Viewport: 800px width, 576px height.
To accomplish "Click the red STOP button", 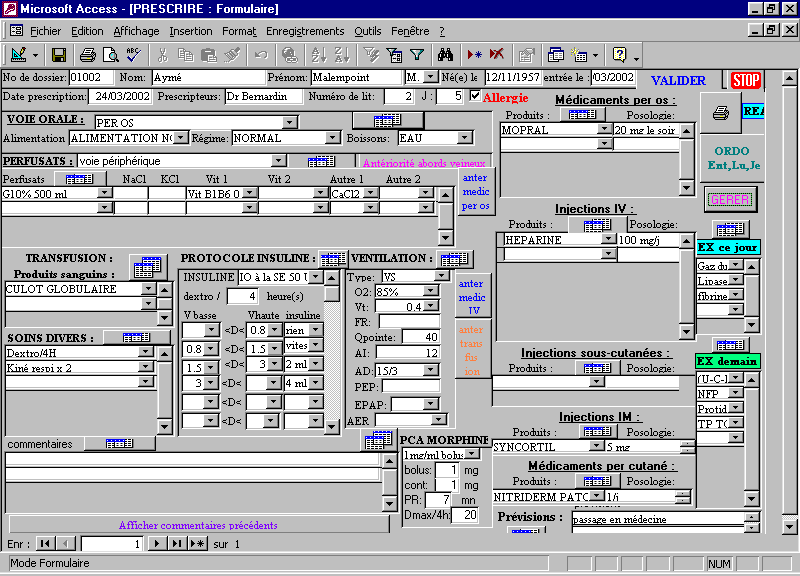I will (746, 80).
